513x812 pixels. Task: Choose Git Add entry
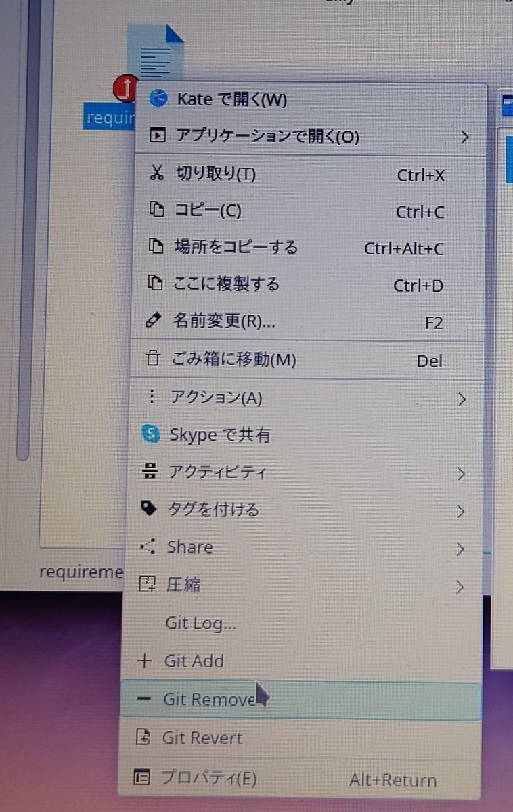click(303, 662)
